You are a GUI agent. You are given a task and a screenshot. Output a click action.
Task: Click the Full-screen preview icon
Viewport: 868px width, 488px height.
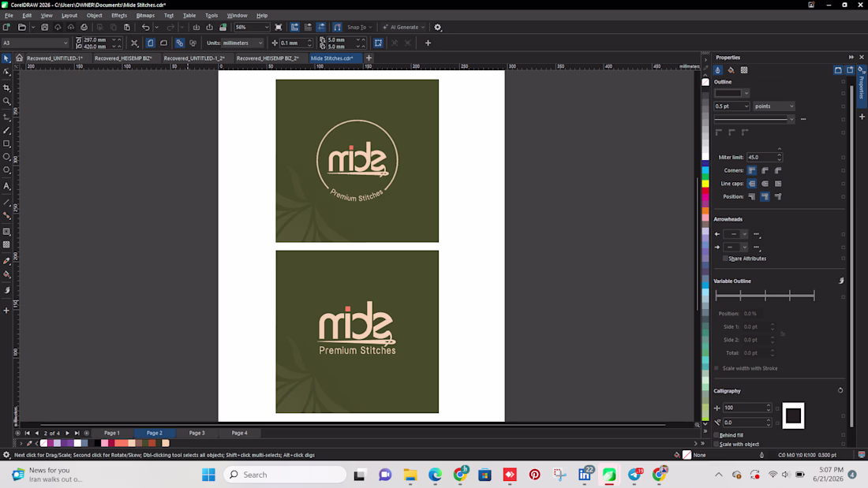279,27
